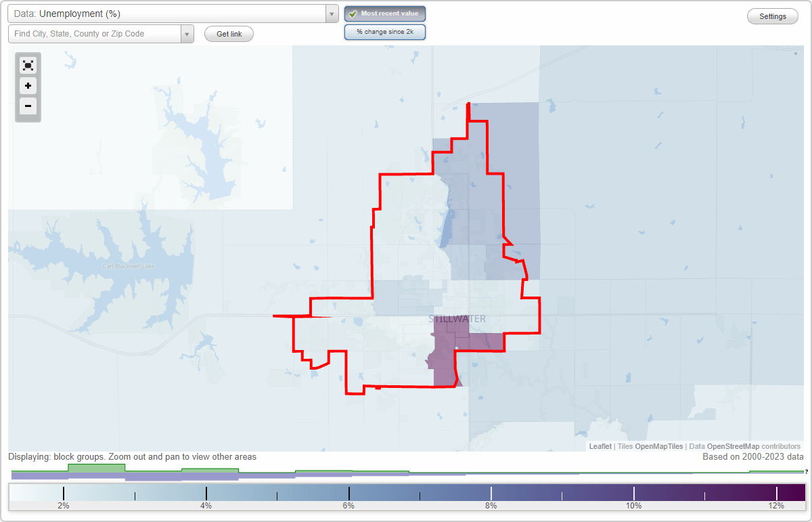The width and height of the screenshot is (812, 522).
Task: Click the Displaying: block groups text
Action: point(132,457)
